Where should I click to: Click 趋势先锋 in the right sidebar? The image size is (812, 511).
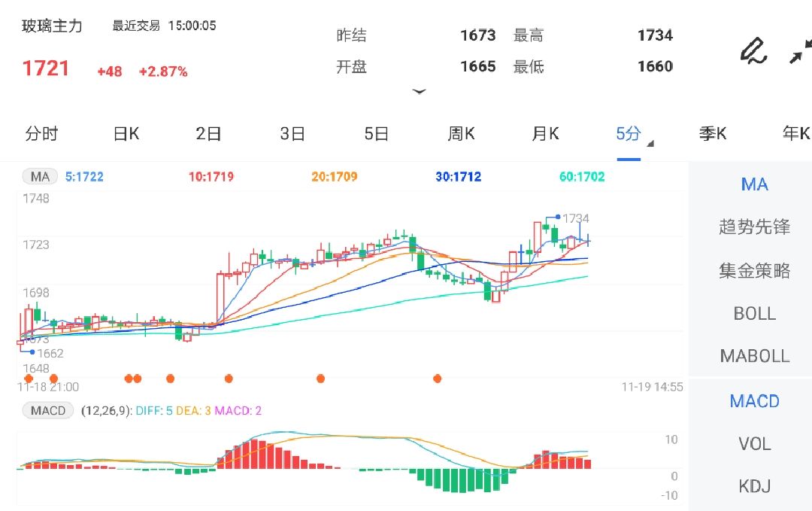tap(753, 227)
